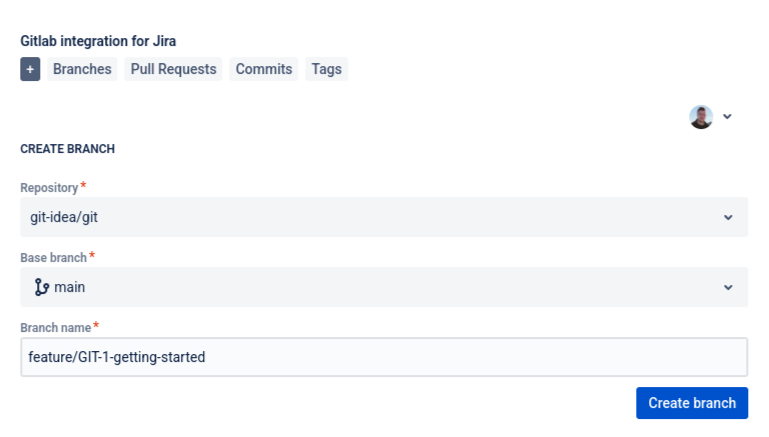Screen dimensions: 769x437
Task: Click the chevron arrow in the Repository field
Action: tap(728, 217)
